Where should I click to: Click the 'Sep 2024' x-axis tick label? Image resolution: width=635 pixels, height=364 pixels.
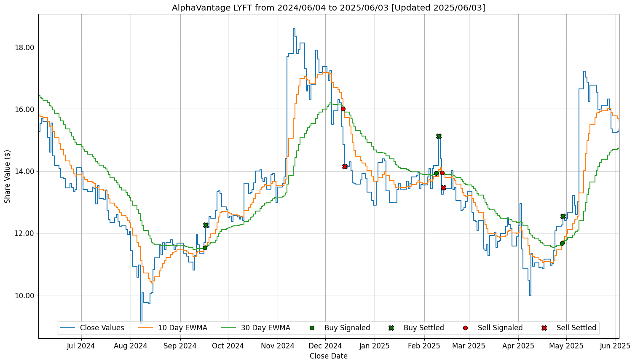[180, 346]
